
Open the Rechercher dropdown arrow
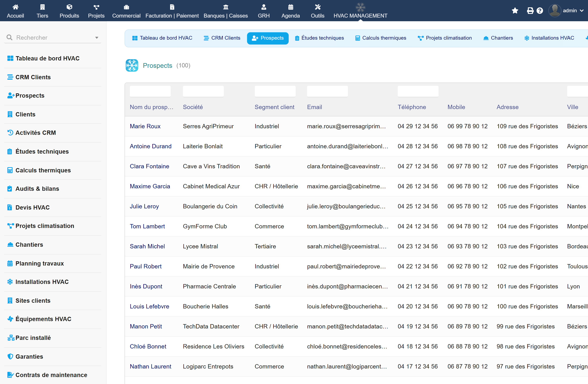pos(97,38)
